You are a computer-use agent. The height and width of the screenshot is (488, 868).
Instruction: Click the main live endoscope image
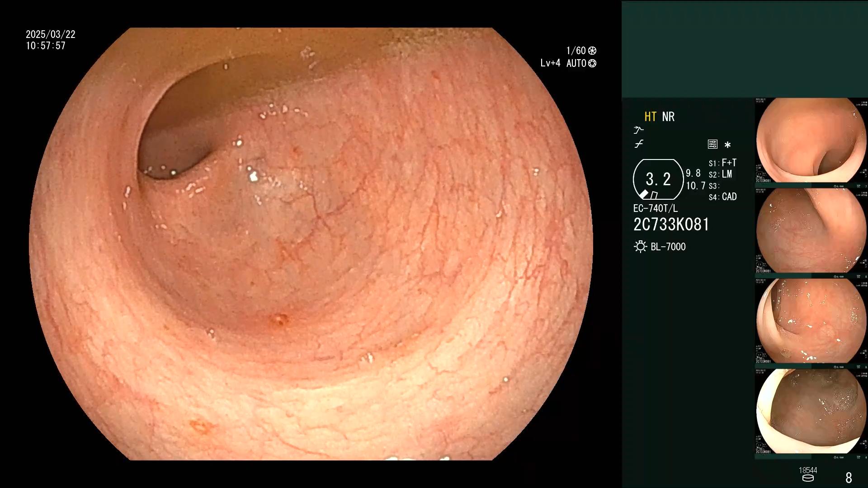click(311, 244)
